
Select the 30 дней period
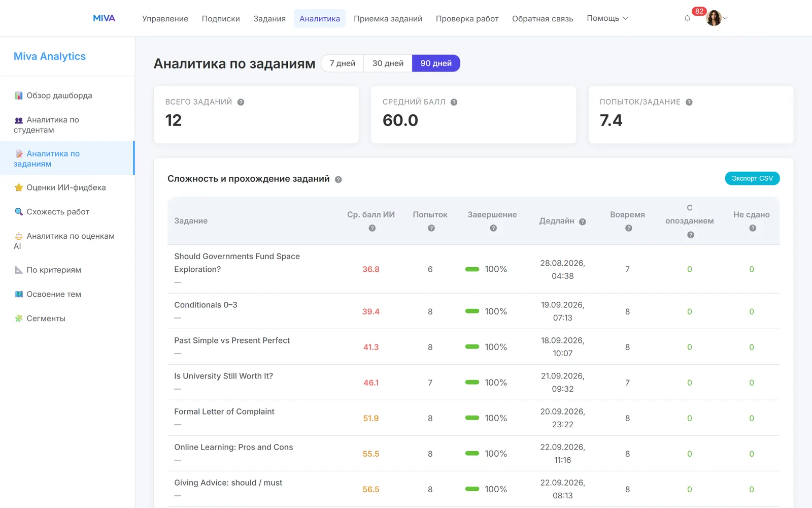[388, 63]
